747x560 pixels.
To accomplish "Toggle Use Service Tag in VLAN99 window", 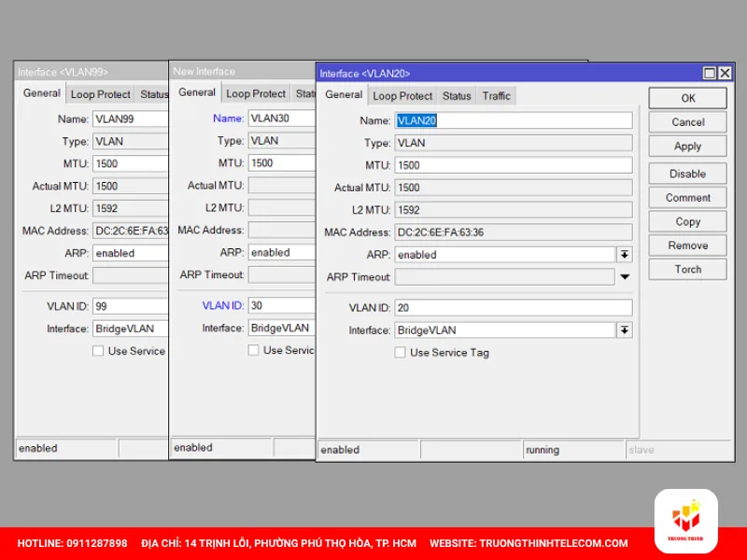I will click(98, 351).
